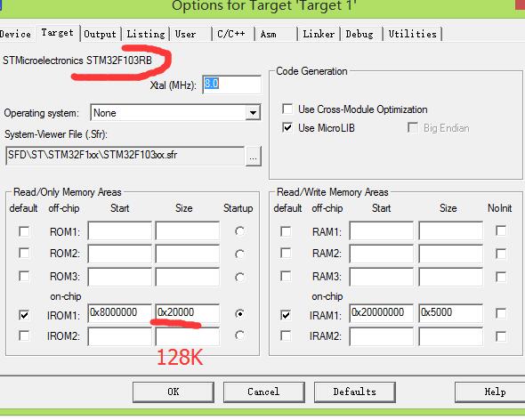Open the Asm tab
This screenshot has height=420, width=525.
(x=269, y=34)
